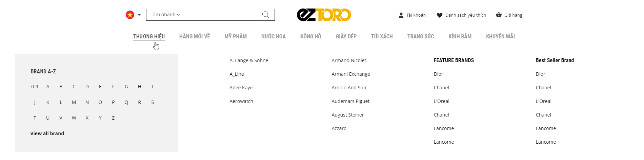Image resolution: width=644 pixels, height=160 pixels.
Task: Click the account person icon
Action: [401, 15]
